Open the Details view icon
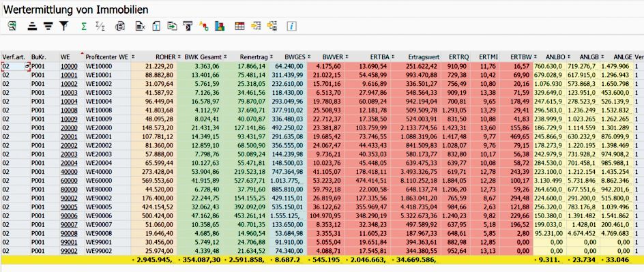The width and height of the screenshot is (644, 272). tap(12, 27)
